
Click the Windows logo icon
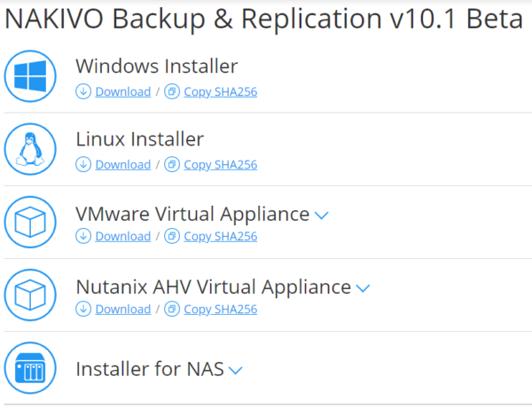31,76
